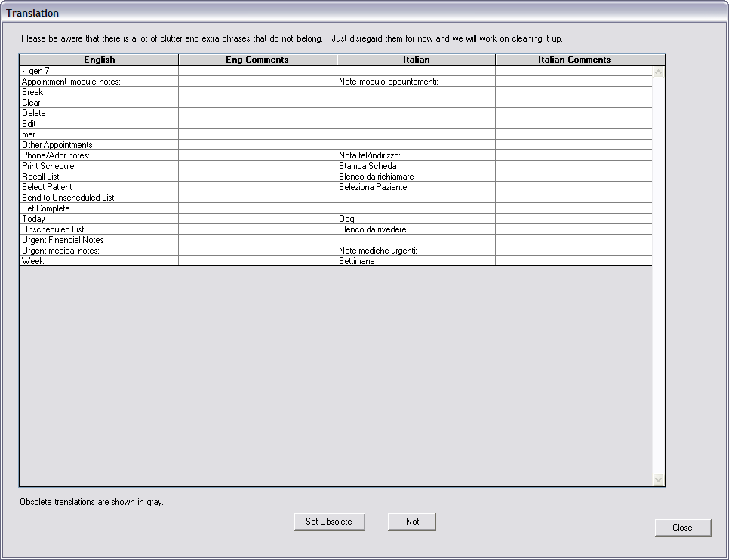Image resolution: width=729 pixels, height=560 pixels.
Task: Select the 'Phone/Addr notes:' English cell
Action: tap(99, 155)
